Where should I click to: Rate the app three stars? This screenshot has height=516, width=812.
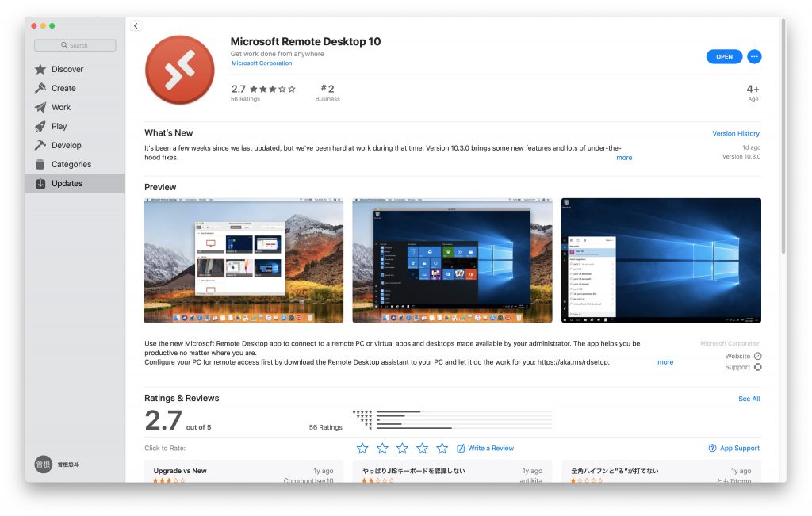[x=402, y=448]
